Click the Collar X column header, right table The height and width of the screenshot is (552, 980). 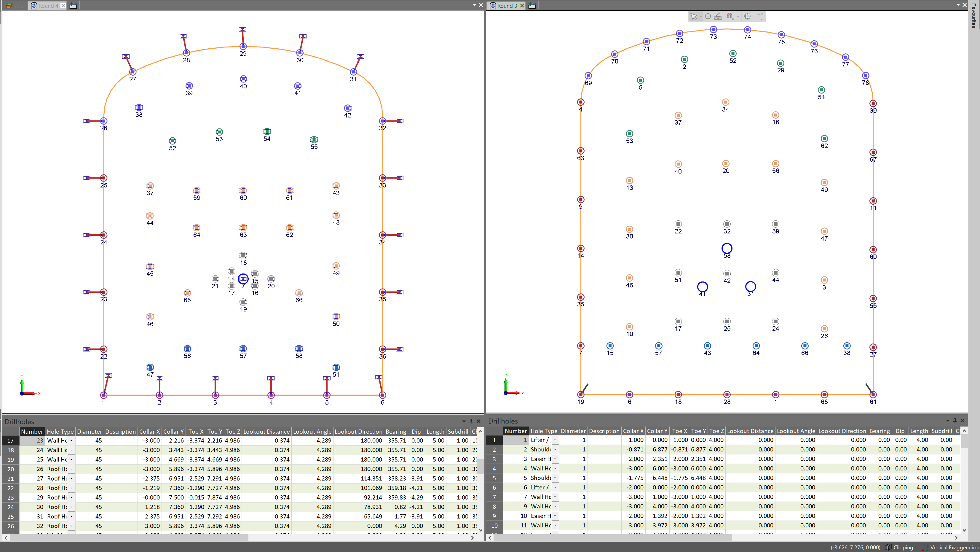pos(633,431)
